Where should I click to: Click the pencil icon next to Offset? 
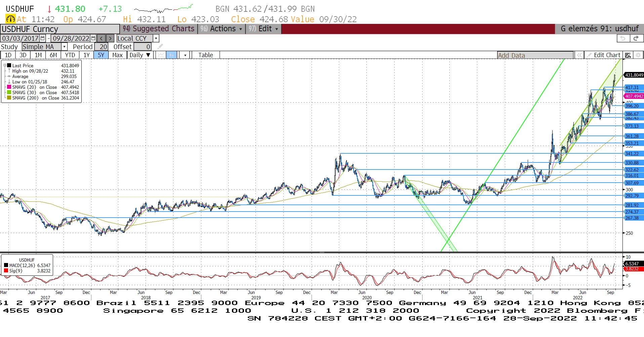point(160,47)
